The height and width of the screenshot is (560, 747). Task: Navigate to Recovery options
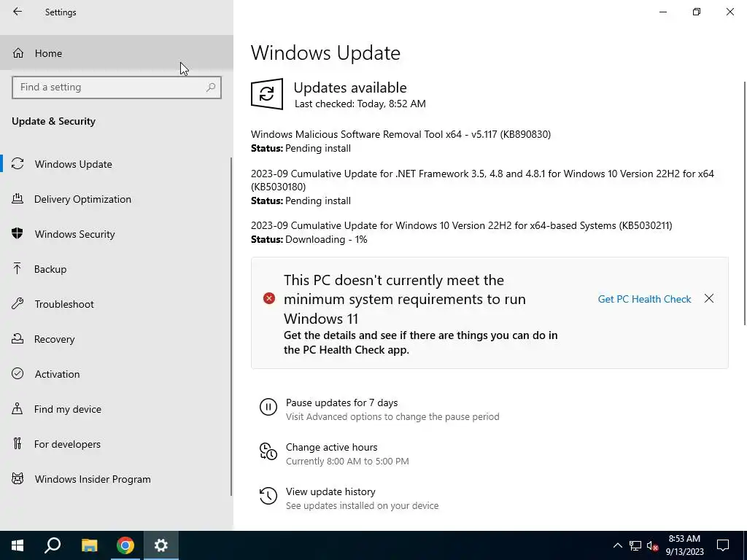coord(115,339)
